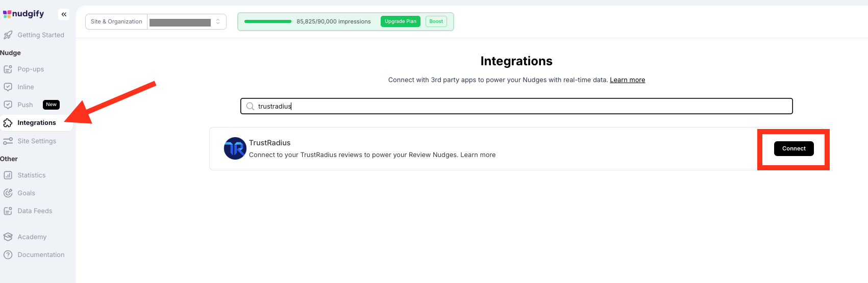Click the Other section label
This screenshot has height=283, width=868.
(9, 159)
